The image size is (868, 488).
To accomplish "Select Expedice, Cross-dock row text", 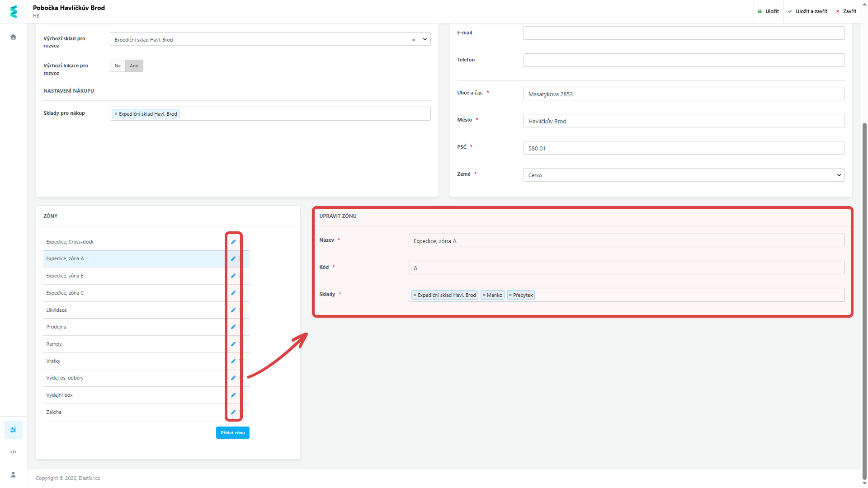I will tap(70, 242).
